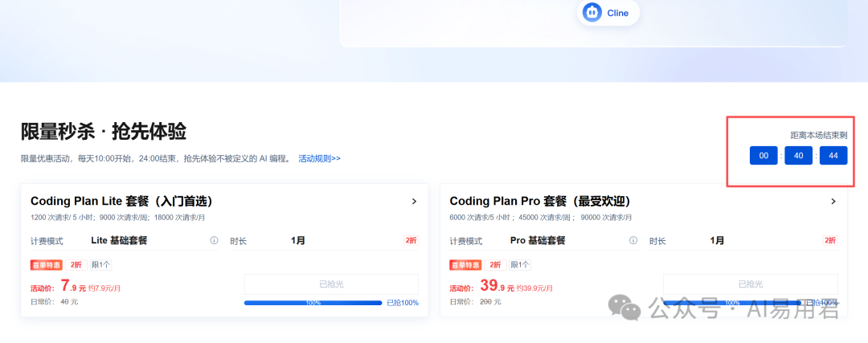
Task: Select Pro 基础套餐 billing mode
Action: (x=538, y=241)
